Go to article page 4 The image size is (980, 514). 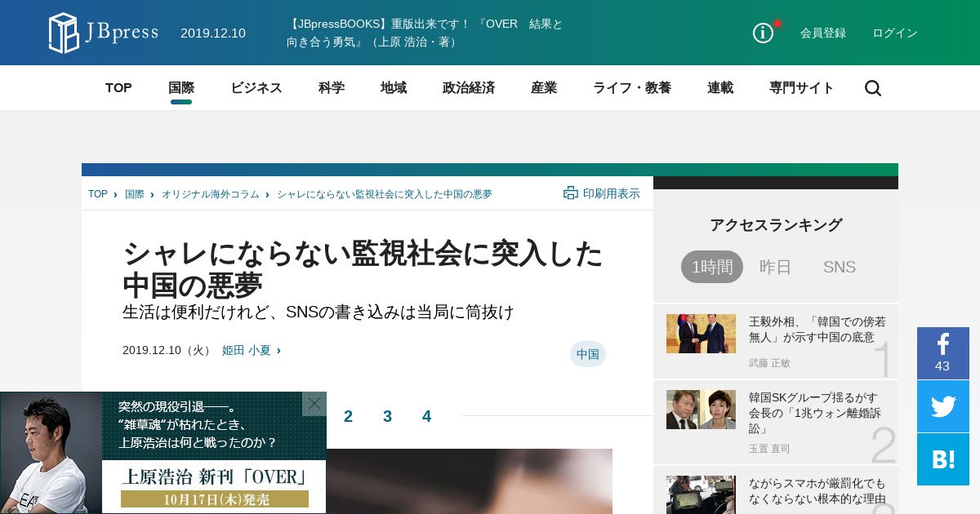(426, 416)
